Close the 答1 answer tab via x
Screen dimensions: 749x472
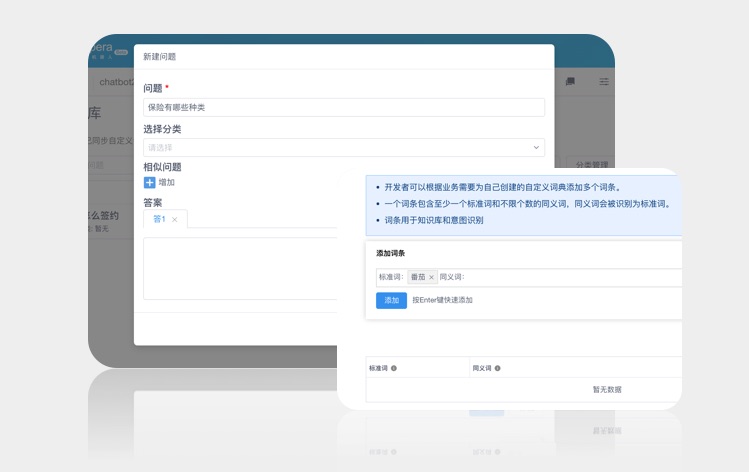tap(175, 219)
